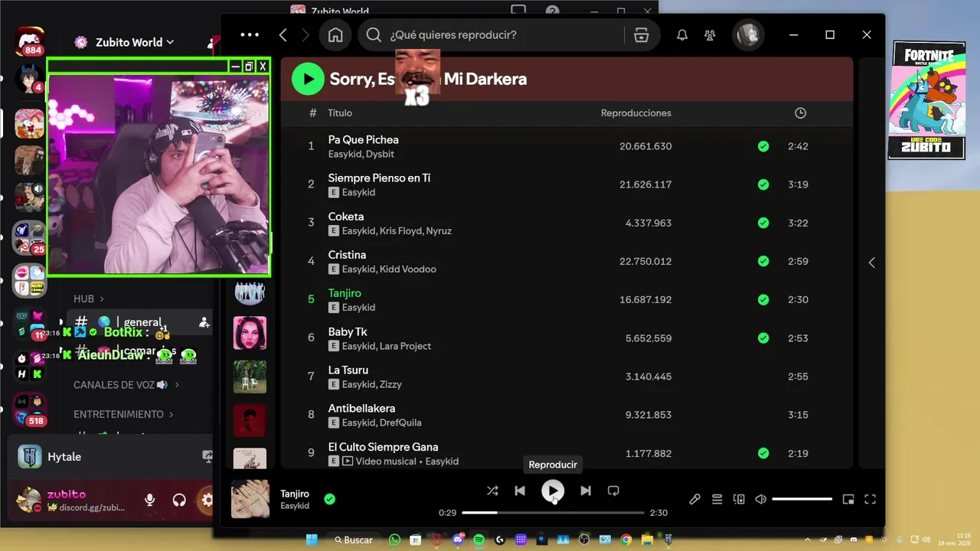The width and height of the screenshot is (980, 551).
Task: Click the Buscar taskbar search
Action: 353,540
